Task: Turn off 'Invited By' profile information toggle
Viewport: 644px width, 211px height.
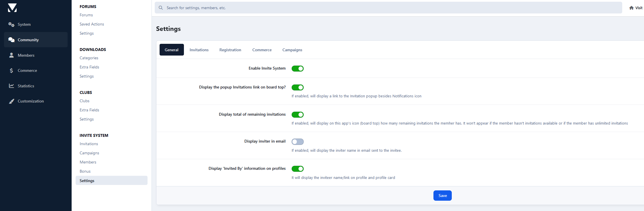Action: click(297, 169)
